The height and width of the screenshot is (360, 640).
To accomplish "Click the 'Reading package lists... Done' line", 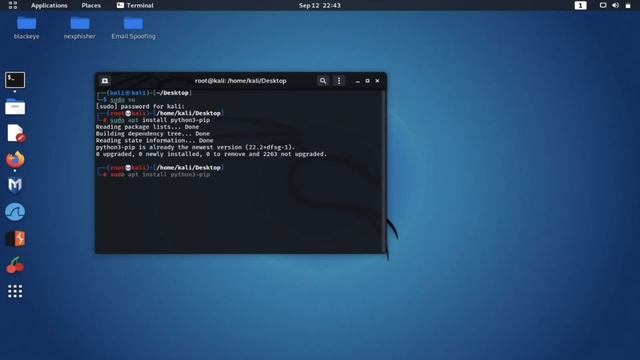I will pyautogui.click(x=147, y=127).
